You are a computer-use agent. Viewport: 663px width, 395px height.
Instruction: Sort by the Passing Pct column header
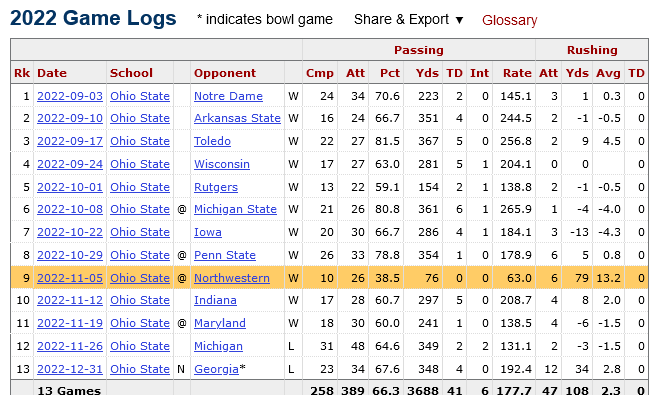(x=389, y=73)
